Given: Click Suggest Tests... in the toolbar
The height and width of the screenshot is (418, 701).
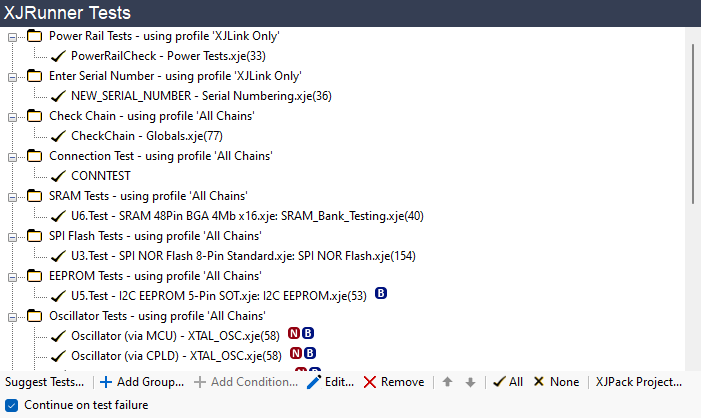Looking at the screenshot, I should pyautogui.click(x=45, y=382).
